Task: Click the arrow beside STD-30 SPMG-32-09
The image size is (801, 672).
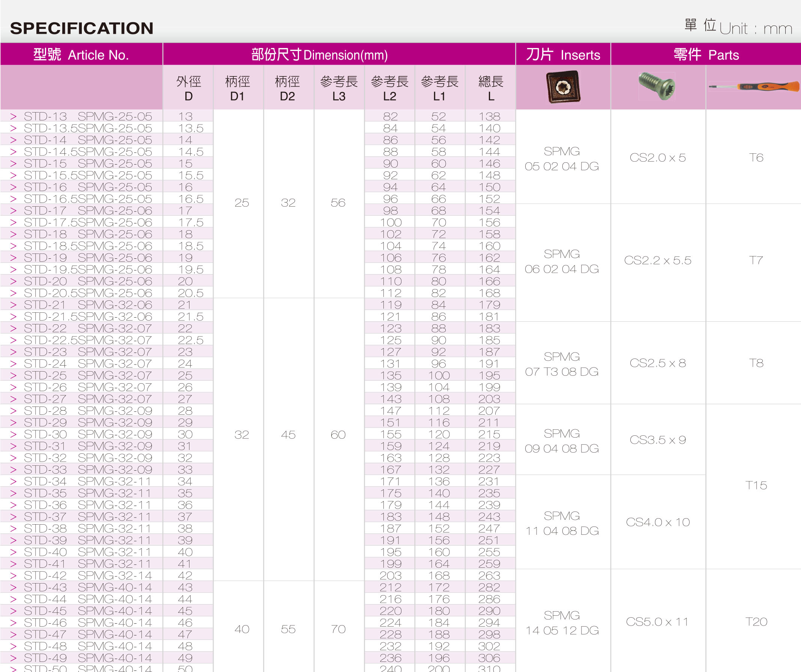Action: tap(14, 434)
